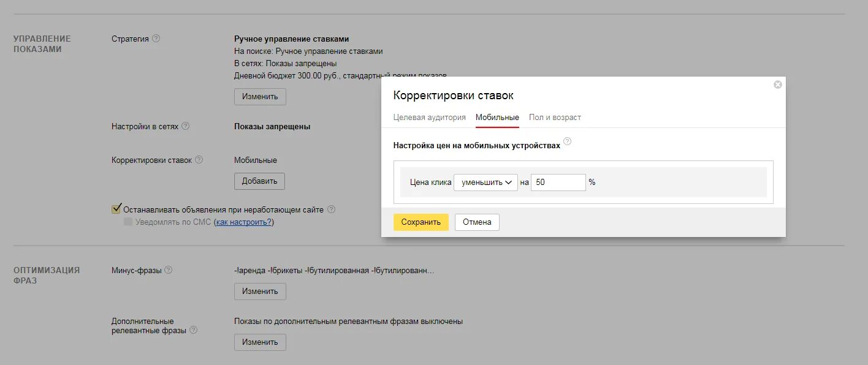
Task: Switch to the Целевая аудитория tab
Action: click(x=429, y=117)
